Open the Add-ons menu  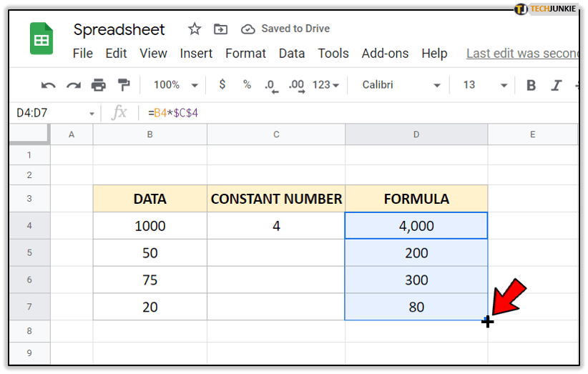(385, 54)
